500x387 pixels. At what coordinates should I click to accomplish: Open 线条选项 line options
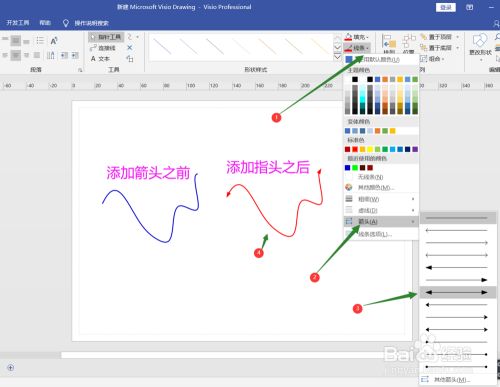(x=381, y=234)
